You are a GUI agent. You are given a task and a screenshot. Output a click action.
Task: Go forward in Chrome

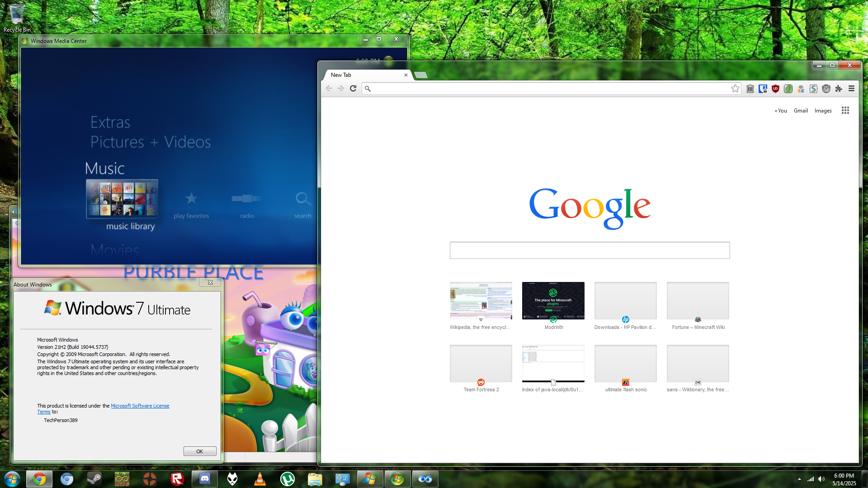(x=341, y=89)
